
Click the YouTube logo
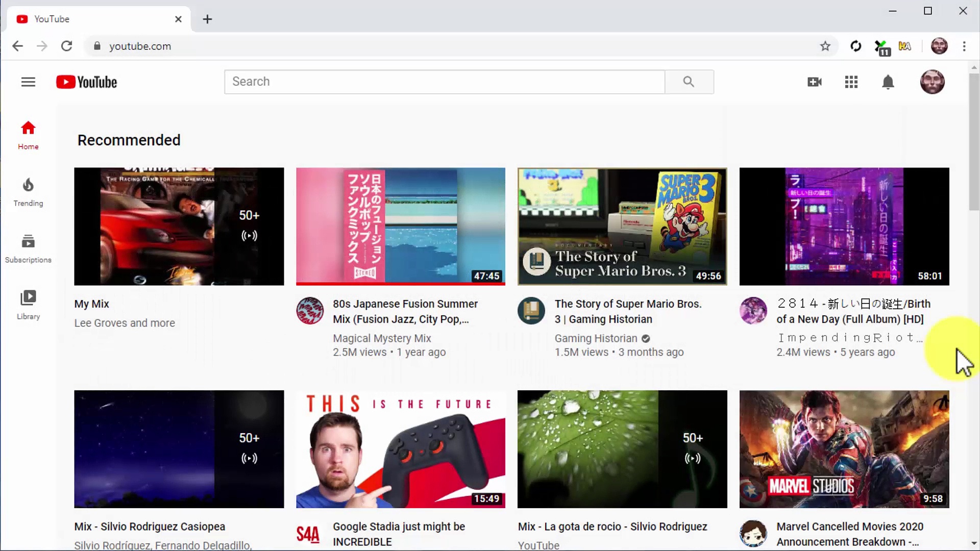pos(86,82)
